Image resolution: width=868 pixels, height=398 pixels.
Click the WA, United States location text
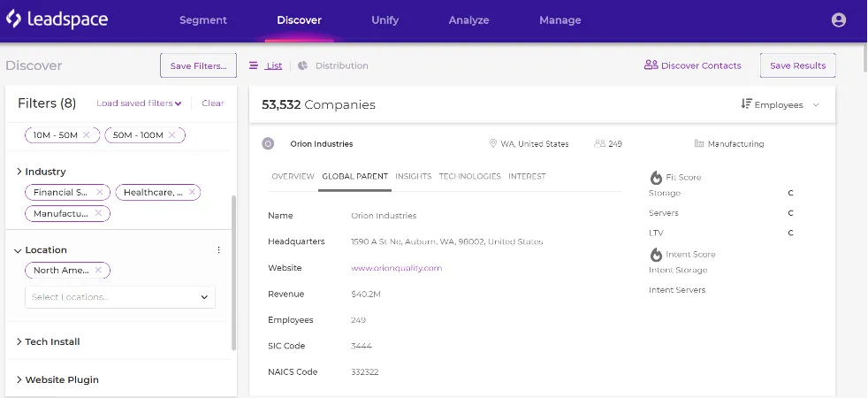click(x=535, y=144)
